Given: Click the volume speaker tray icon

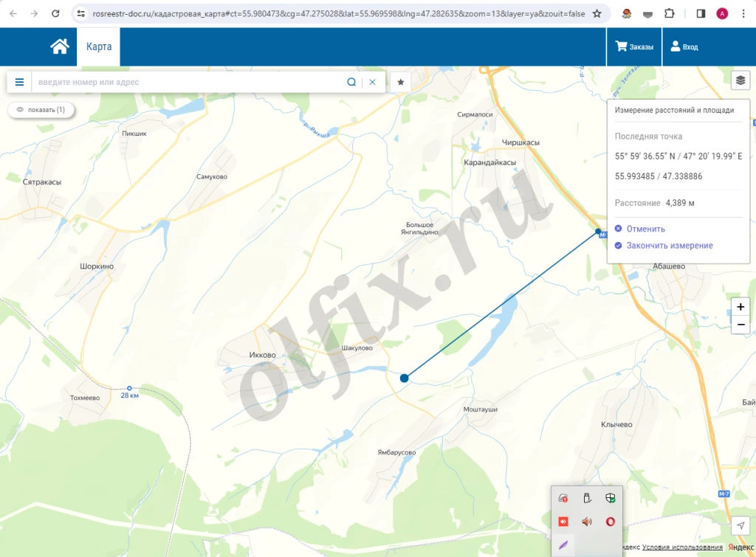Looking at the screenshot, I should (x=587, y=522).
